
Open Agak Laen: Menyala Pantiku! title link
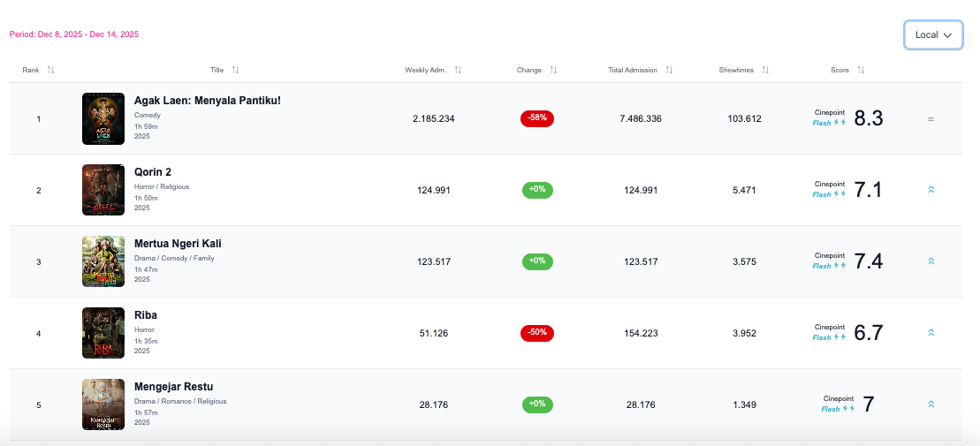(207, 101)
